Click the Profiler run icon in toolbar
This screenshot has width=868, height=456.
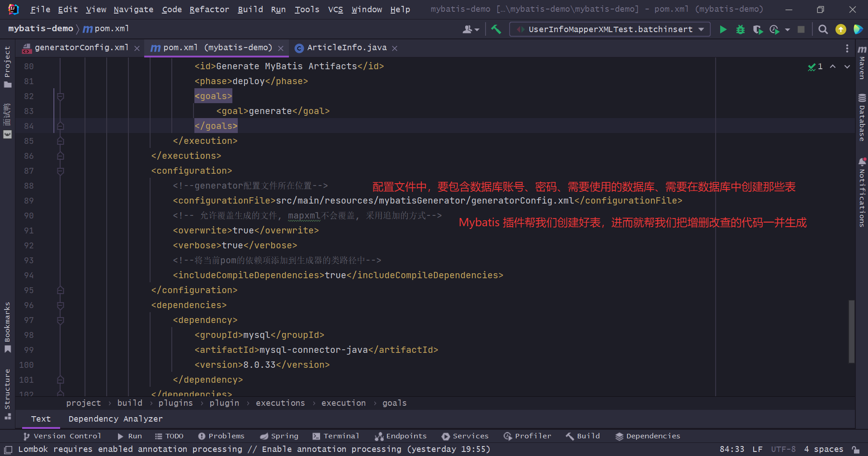(x=774, y=29)
